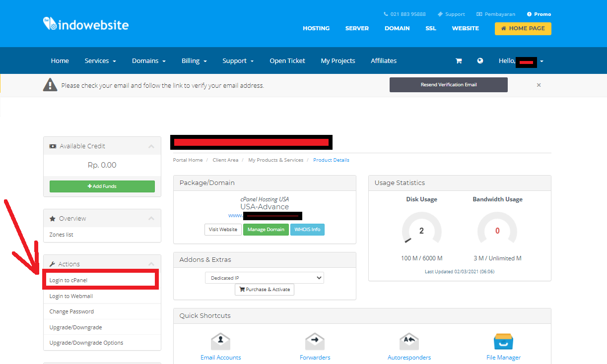The width and height of the screenshot is (607, 364).
Task: Click Login to cPanel
Action: point(67,279)
